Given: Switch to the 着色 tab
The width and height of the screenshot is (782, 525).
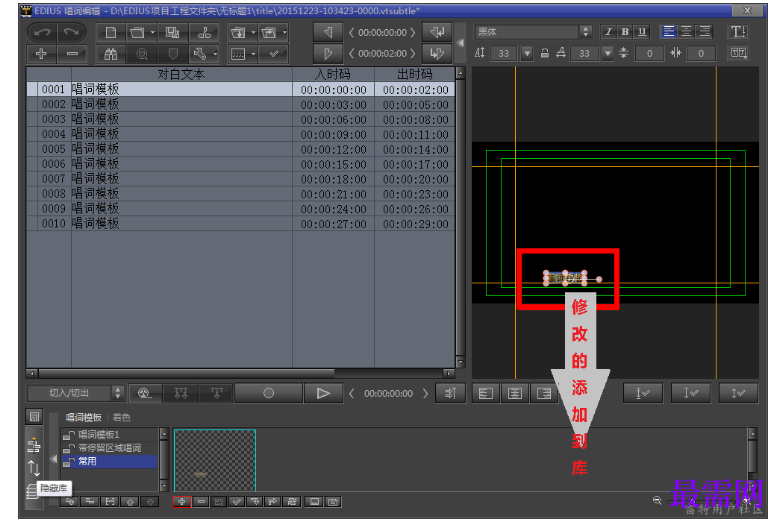Looking at the screenshot, I should tap(122, 417).
